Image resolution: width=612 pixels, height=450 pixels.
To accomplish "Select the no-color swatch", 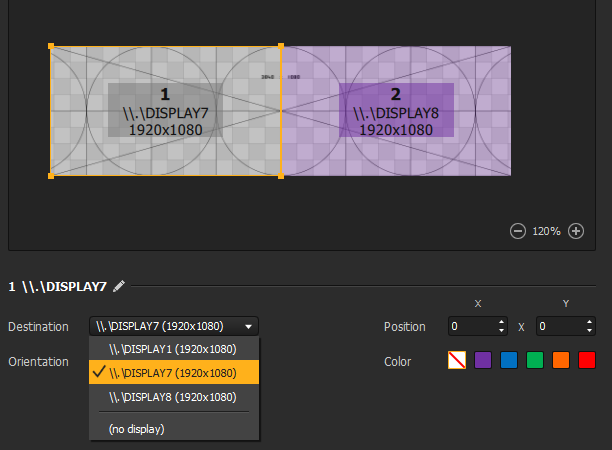I will (x=456, y=360).
